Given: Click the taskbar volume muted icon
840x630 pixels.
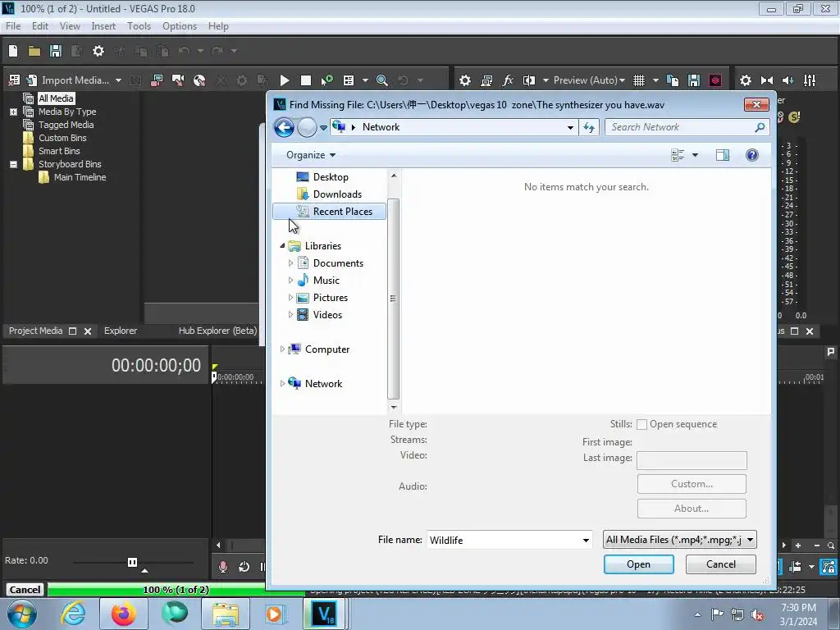Looking at the screenshot, I should click(x=757, y=615).
